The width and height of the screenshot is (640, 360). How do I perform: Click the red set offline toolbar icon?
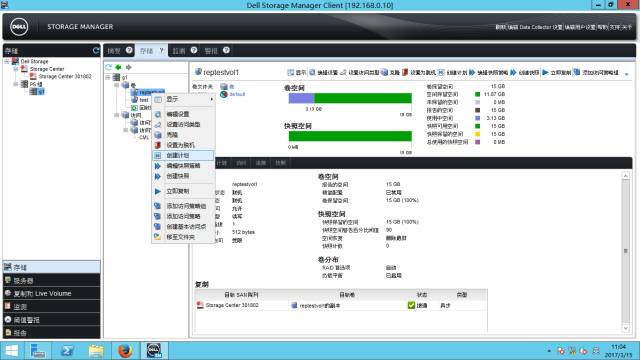coord(405,72)
